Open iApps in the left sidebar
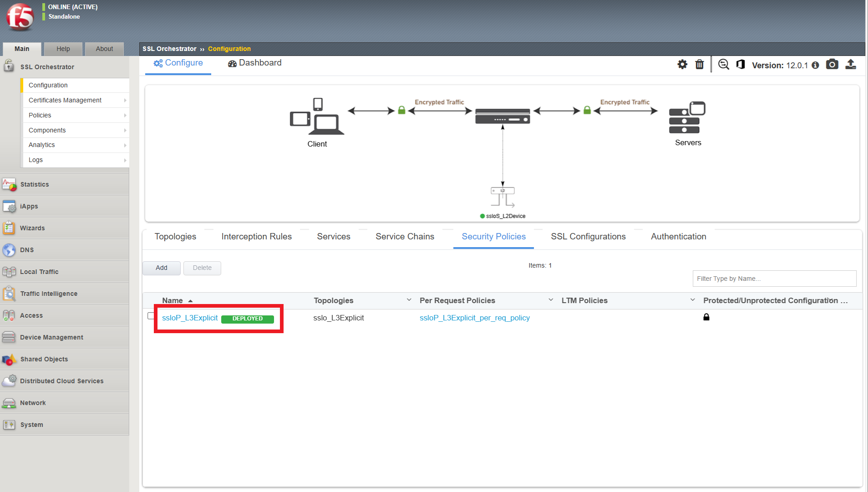 coord(65,206)
